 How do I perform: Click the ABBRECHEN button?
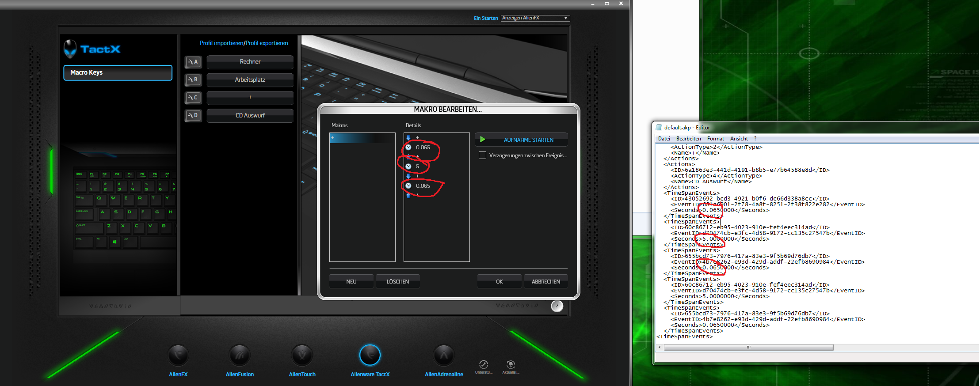coord(546,281)
